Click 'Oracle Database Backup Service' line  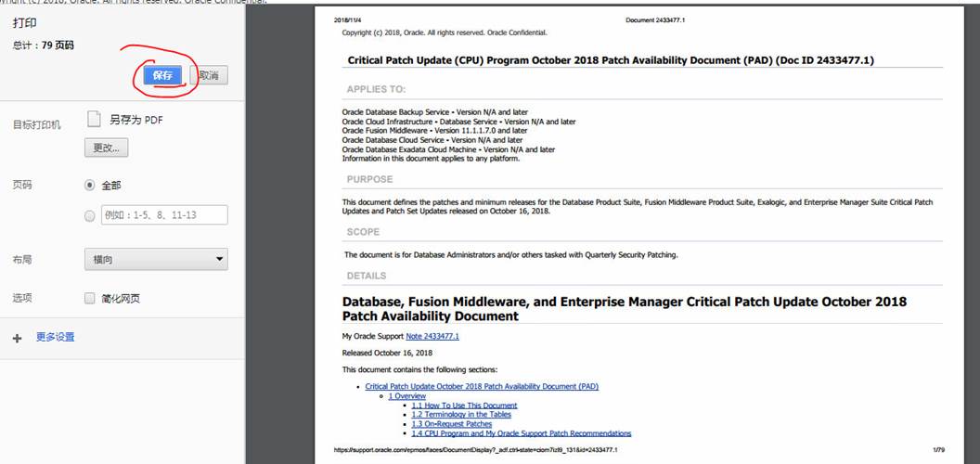click(x=435, y=112)
